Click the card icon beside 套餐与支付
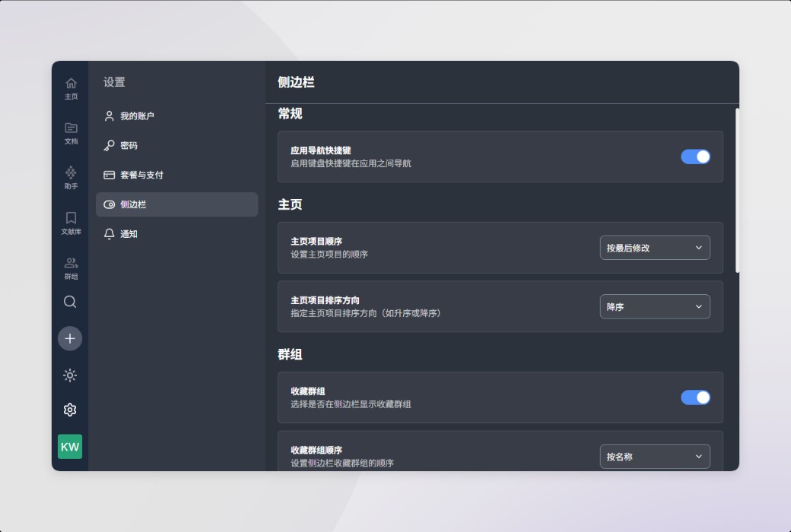 [x=109, y=175]
